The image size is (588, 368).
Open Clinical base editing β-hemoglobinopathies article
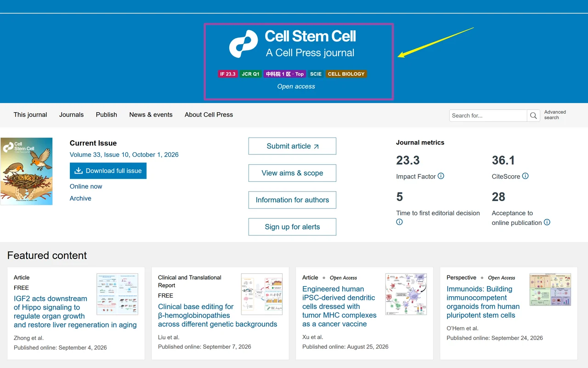point(218,316)
